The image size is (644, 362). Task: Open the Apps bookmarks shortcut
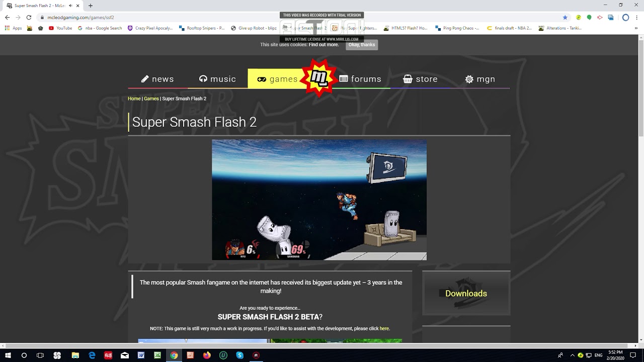pyautogui.click(x=14, y=28)
